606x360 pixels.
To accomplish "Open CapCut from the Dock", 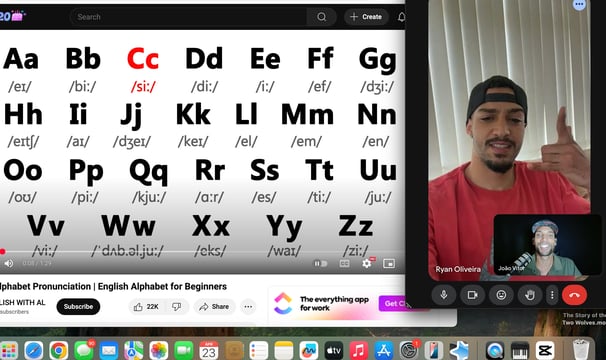I will [x=545, y=351].
